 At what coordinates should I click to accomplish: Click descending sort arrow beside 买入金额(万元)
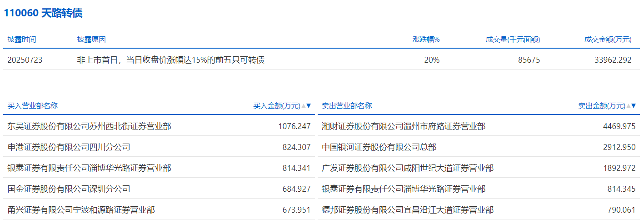[309, 106]
